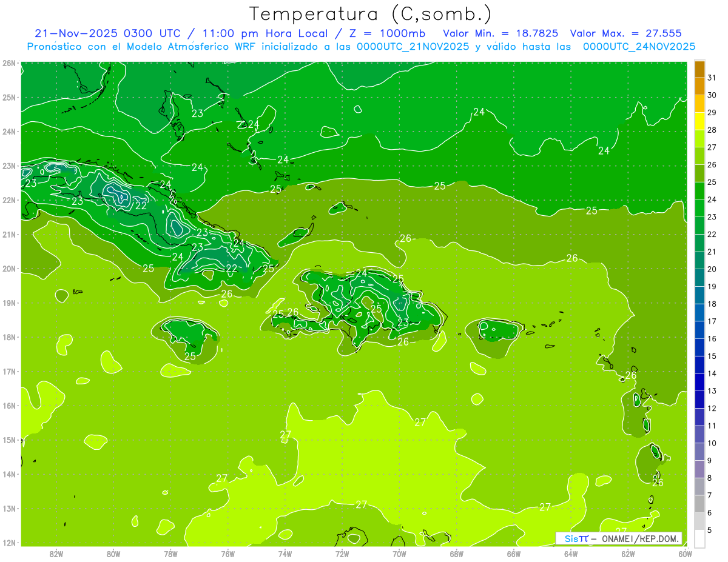Pick the orange swatch between 30 and 31
The width and height of the screenshot is (728, 562).
[x=699, y=87]
